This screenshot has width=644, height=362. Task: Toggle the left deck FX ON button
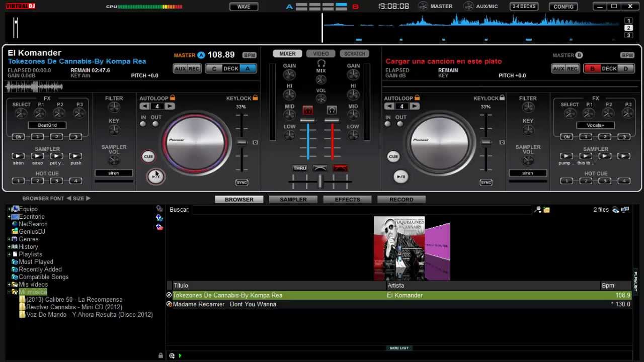pyautogui.click(x=19, y=137)
